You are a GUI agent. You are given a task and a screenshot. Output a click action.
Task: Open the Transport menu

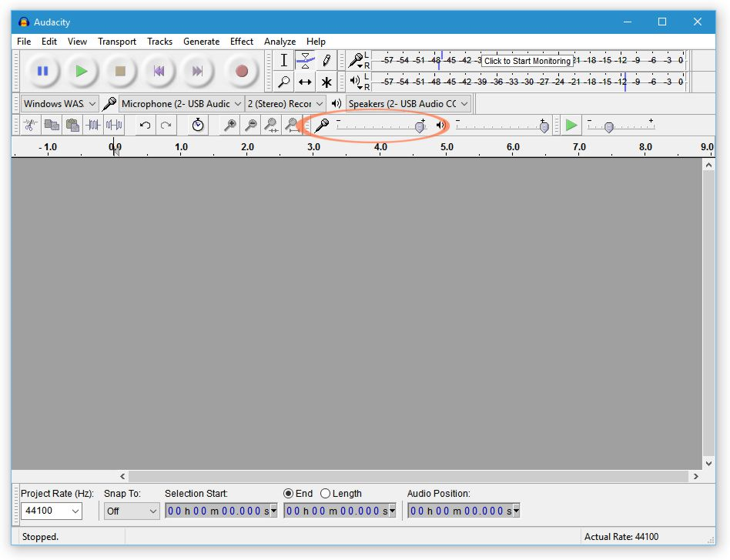(117, 42)
